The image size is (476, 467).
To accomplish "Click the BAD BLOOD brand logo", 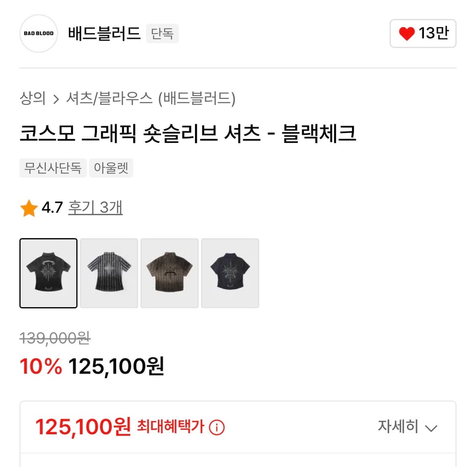I will (39, 33).
